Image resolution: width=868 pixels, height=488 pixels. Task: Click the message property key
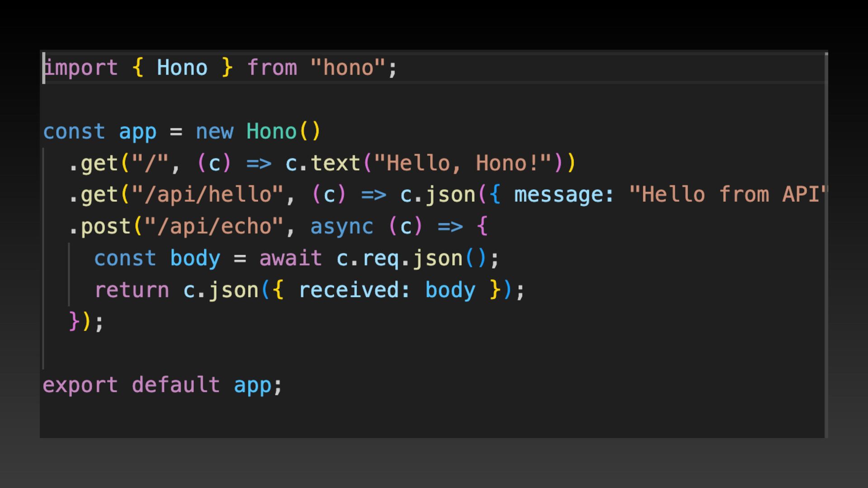(x=558, y=195)
